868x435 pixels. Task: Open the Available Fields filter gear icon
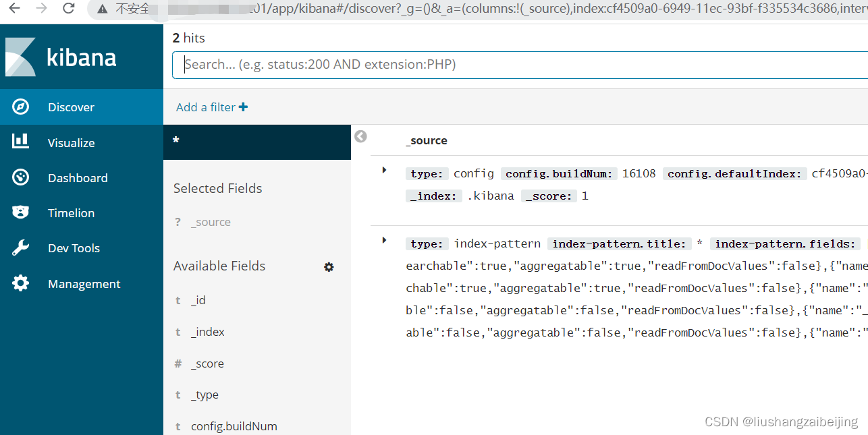[x=329, y=267]
